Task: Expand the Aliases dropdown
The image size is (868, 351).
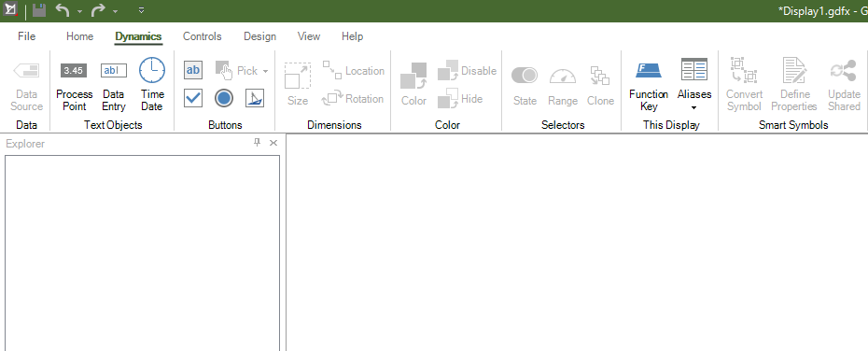Action: point(693,84)
